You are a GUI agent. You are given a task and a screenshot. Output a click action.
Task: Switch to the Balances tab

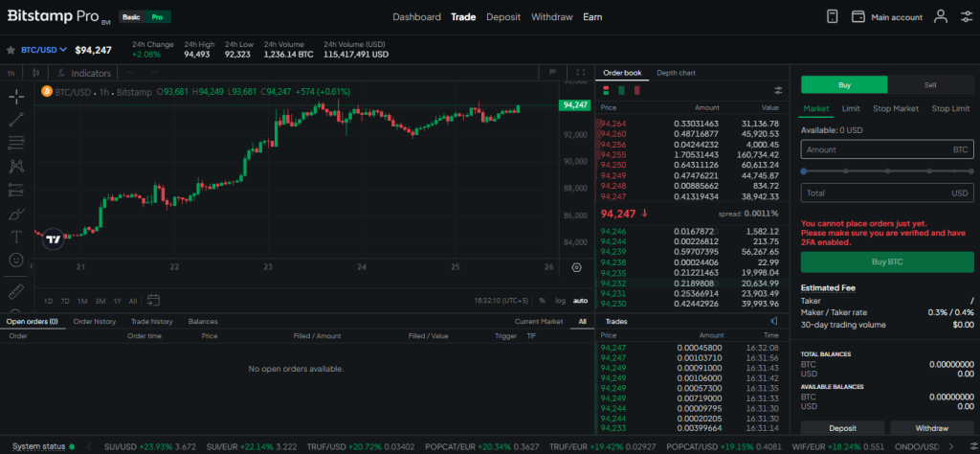click(203, 322)
